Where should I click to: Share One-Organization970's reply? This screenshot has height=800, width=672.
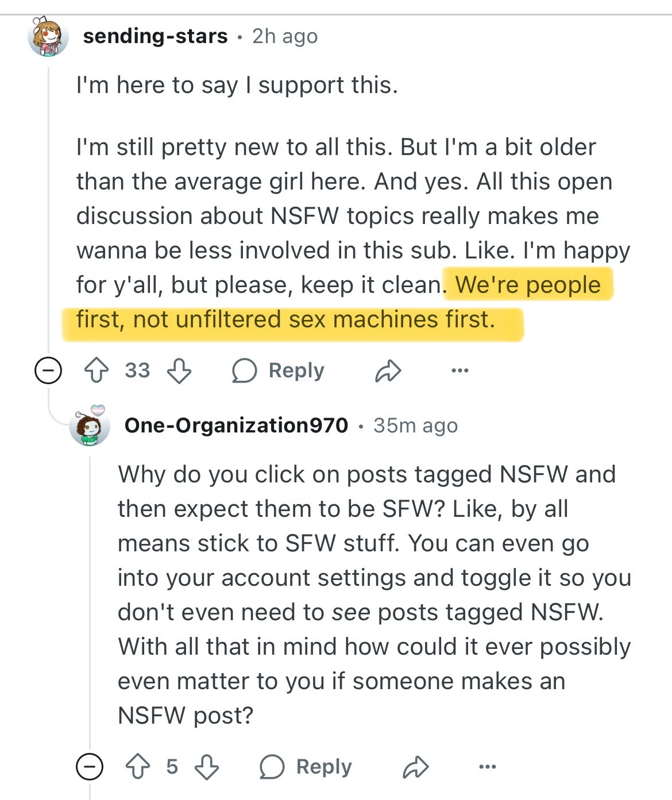(415, 767)
